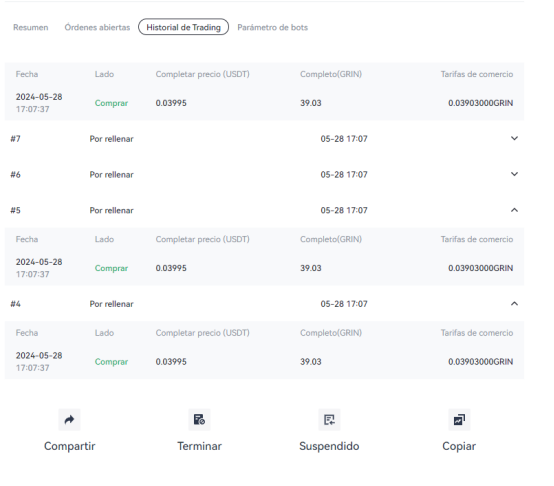Image resolution: width=554 pixels, height=486 pixels.
Task: Expand order #7 with its chevron
Action: point(514,138)
